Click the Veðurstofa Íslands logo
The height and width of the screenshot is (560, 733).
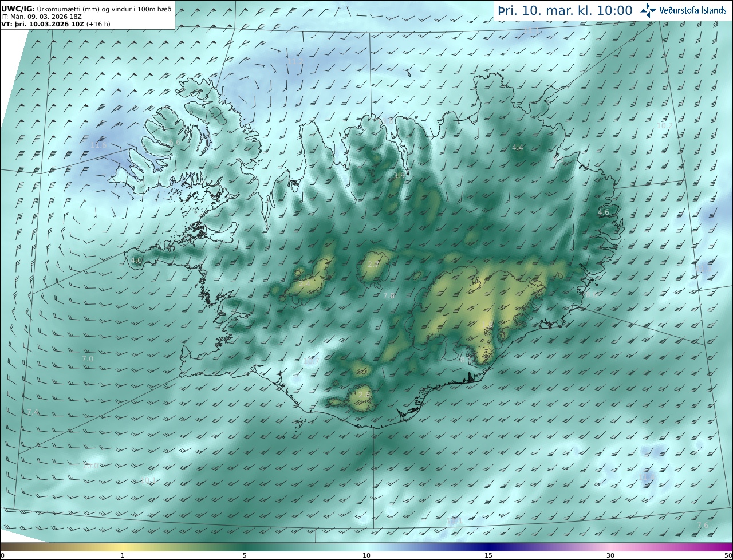click(683, 10)
